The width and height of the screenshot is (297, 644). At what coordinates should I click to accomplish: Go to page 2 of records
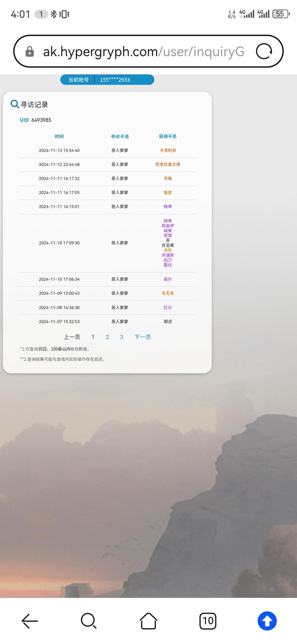pos(107,337)
